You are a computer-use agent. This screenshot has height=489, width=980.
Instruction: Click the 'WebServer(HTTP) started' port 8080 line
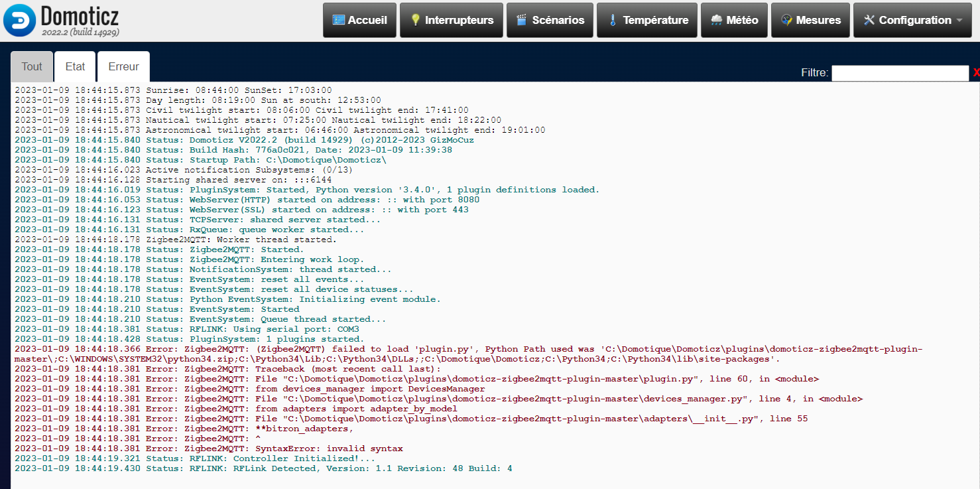pyautogui.click(x=247, y=200)
